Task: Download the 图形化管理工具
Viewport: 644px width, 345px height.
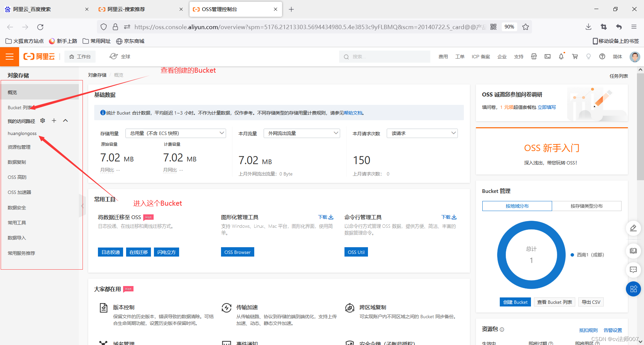Action: tap(326, 217)
